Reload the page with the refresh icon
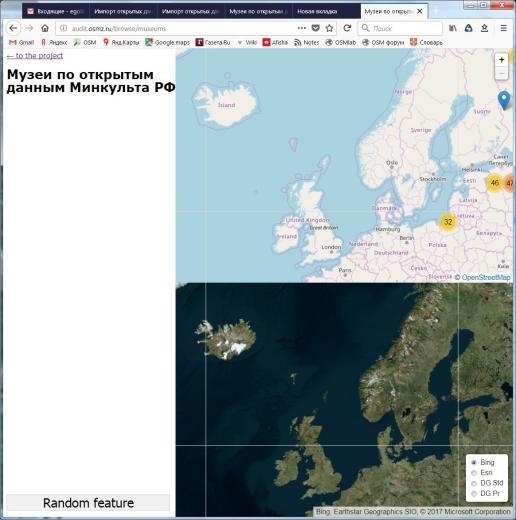 point(347,28)
